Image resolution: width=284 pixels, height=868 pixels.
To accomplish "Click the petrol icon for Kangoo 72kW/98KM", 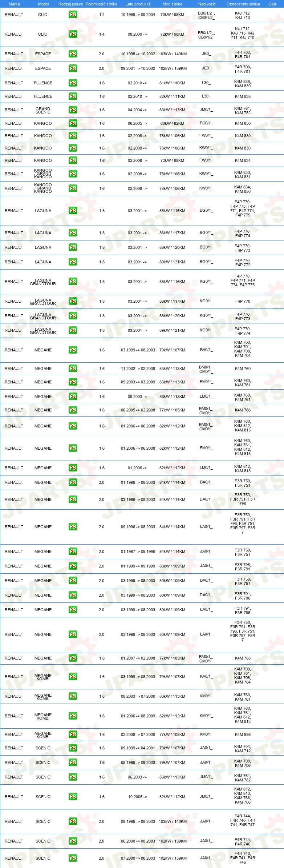I will (x=73, y=161).
